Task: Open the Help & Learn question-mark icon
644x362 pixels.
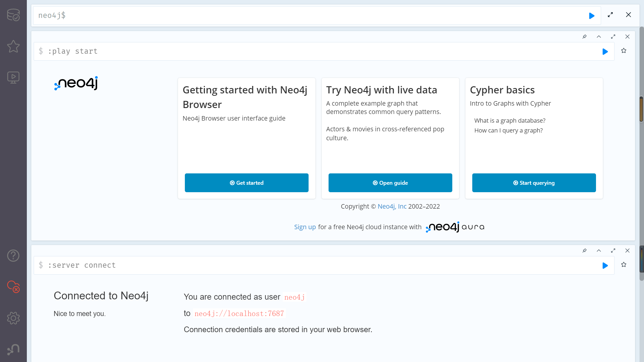Action: pos(13,256)
